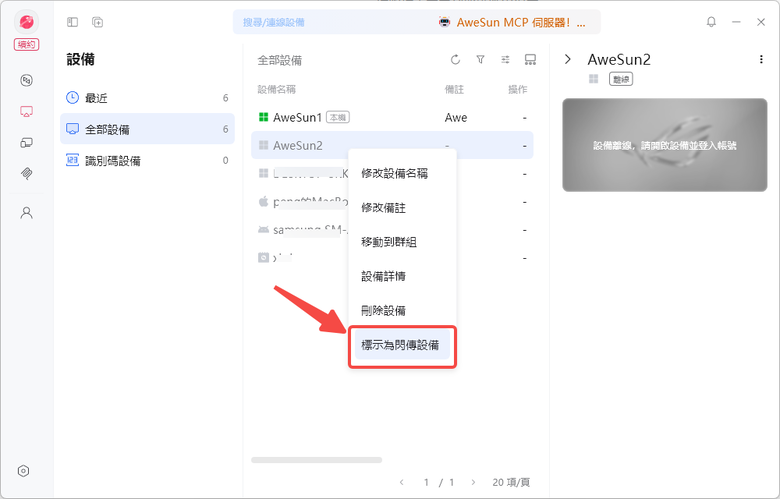Open notifications bell icon
Image resolution: width=780 pixels, height=499 pixels.
pos(711,22)
